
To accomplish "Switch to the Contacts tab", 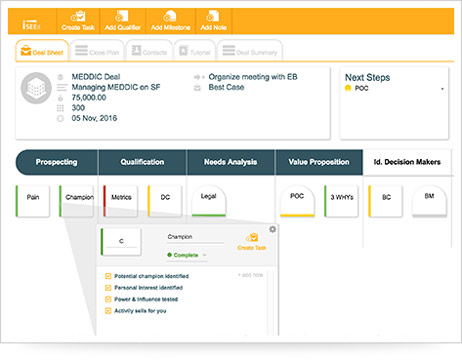I will click(x=149, y=51).
